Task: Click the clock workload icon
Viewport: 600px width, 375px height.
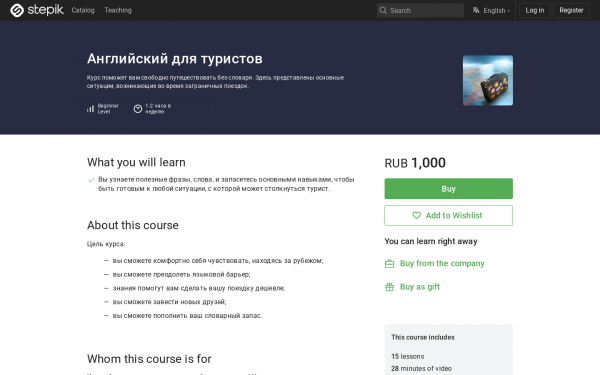Action: click(138, 109)
